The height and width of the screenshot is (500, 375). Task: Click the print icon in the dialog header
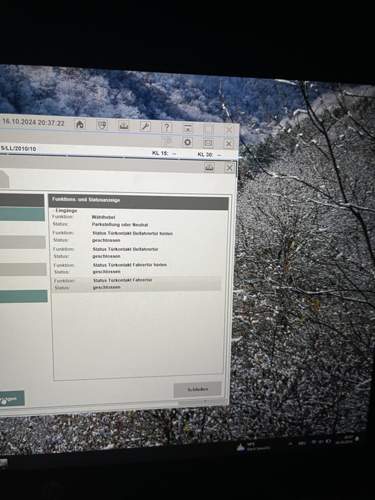coord(209,167)
